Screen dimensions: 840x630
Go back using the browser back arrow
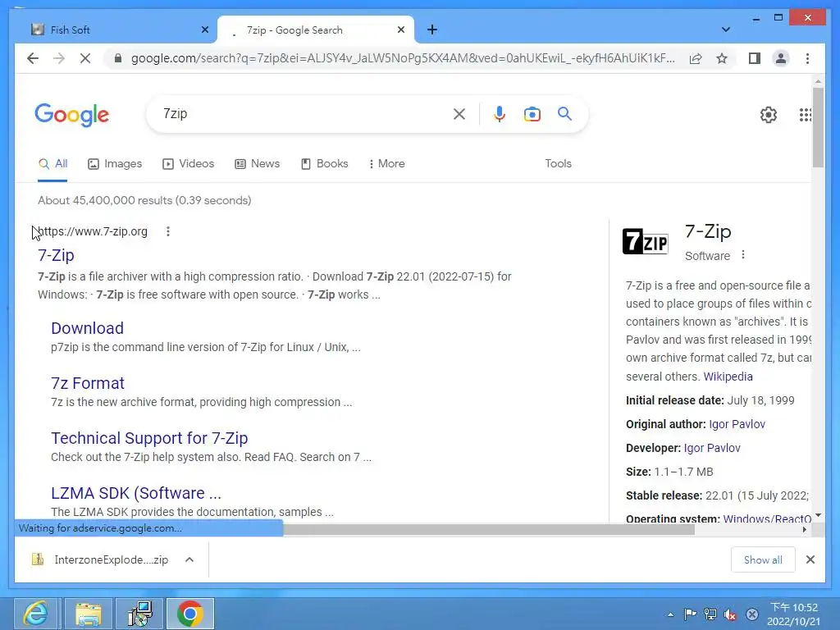pyautogui.click(x=33, y=58)
